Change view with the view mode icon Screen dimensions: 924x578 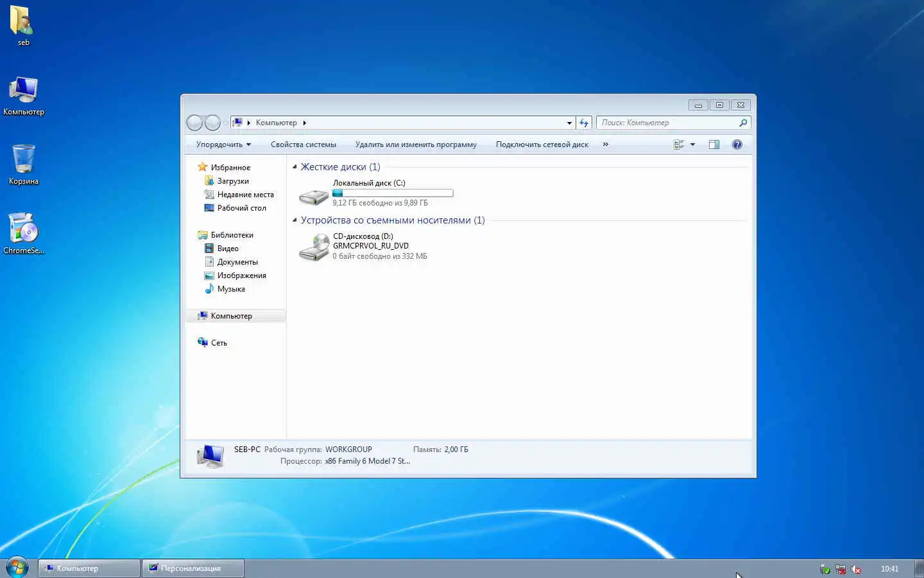679,144
